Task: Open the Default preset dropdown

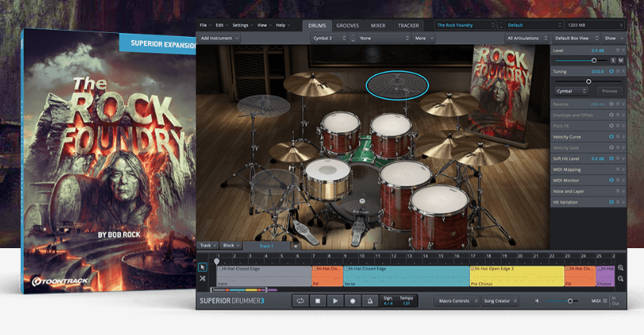Action: coord(534,25)
